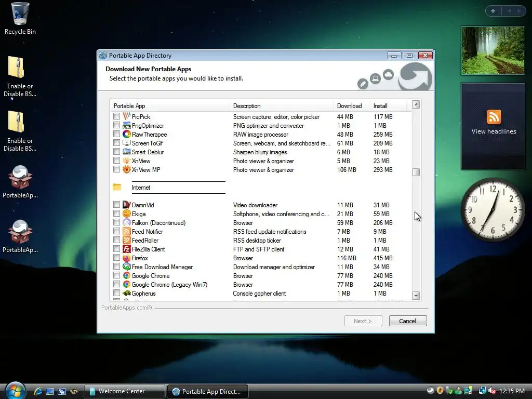This screenshot has width=532, height=399.
Task: Click the Install column header
Action: (388, 106)
